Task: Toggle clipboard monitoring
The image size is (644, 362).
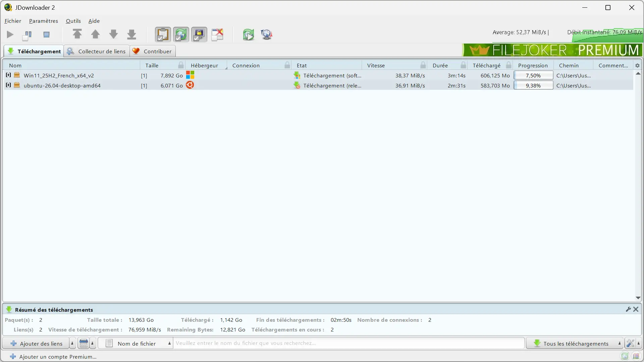Action: click(163, 35)
